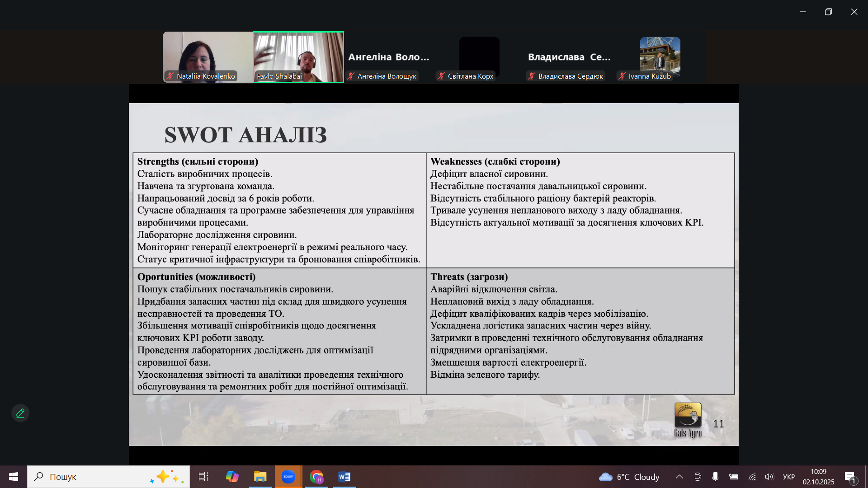Open volume control in system tray
Viewport: 868px width, 488px height.
coord(769,477)
